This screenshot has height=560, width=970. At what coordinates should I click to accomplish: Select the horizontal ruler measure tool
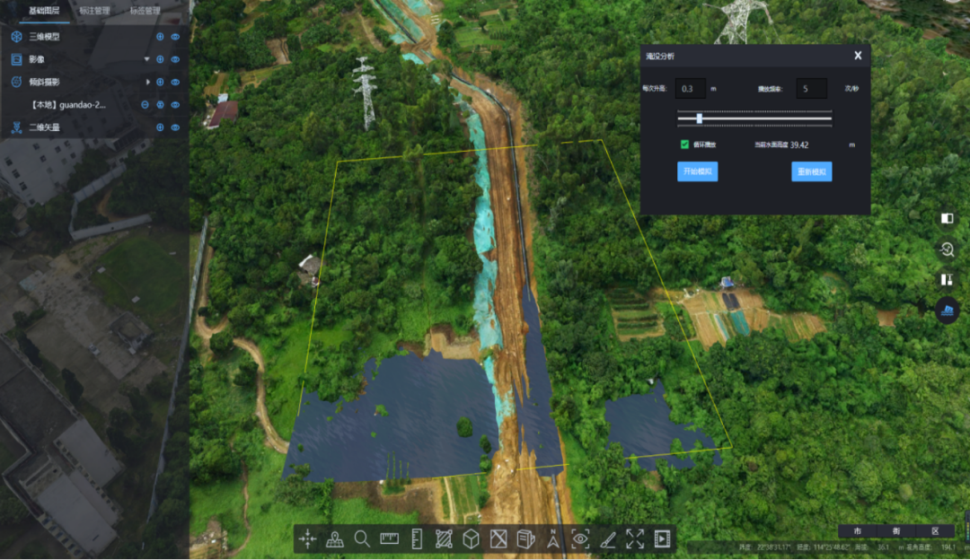pyautogui.click(x=389, y=538)
